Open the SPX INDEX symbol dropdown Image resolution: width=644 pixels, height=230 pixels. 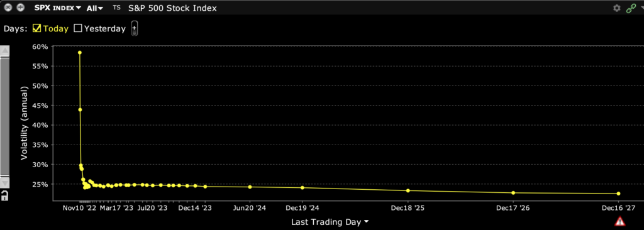(x=57, y=8)
